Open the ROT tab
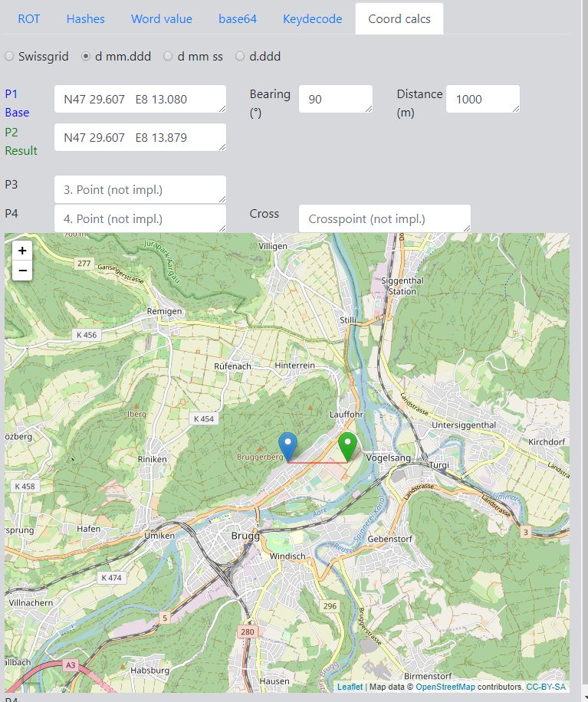 point(28,19)
